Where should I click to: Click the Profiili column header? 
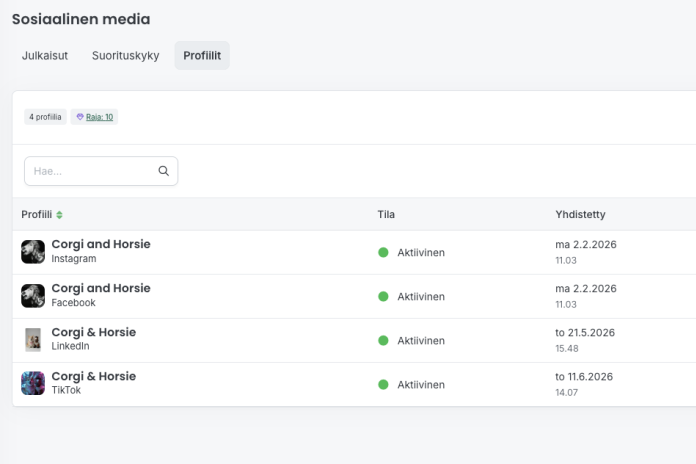pyautogui.click(x=36, y=214)
